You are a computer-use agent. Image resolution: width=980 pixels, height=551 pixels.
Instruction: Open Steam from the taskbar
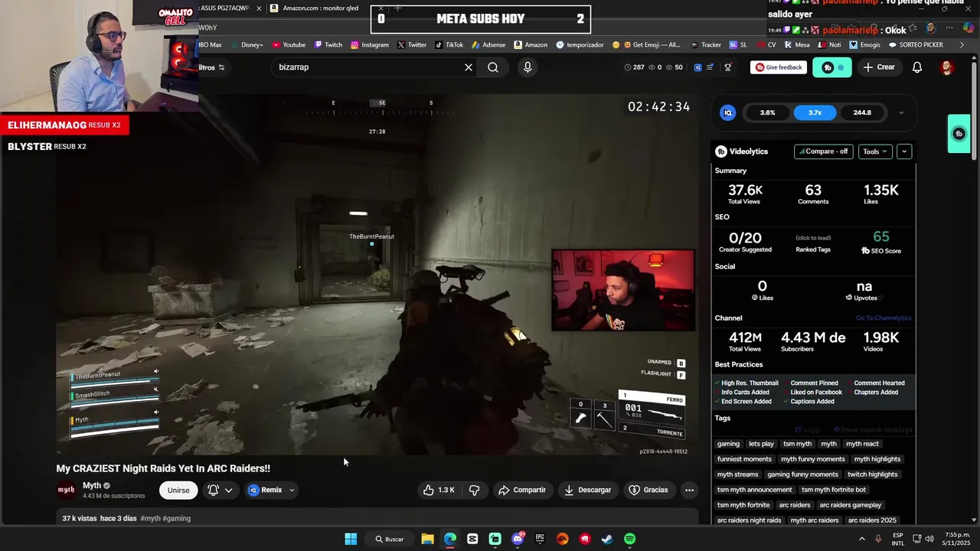(x=607, y=539)
